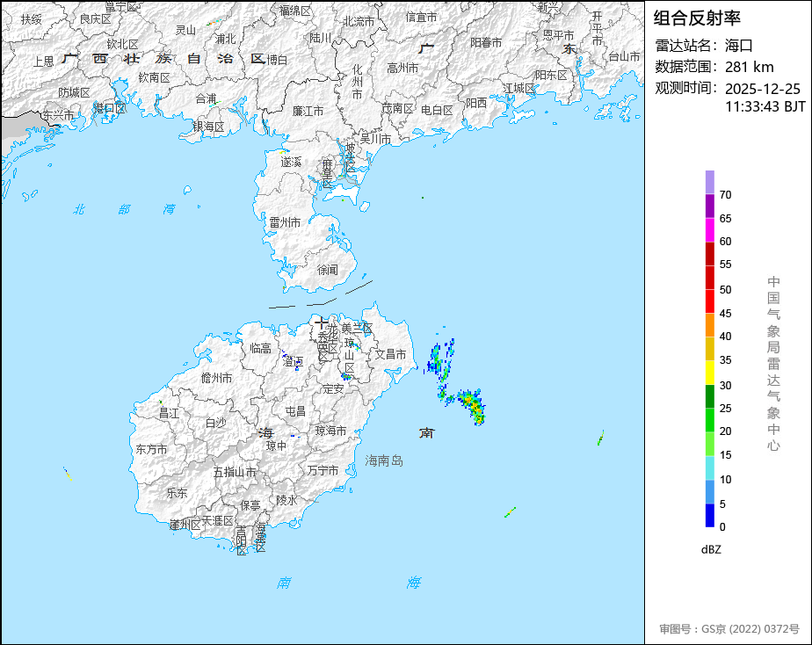Click the map approval number '审图号：GS京 (2022) 0372号'
Viewport: 812px width, 645px height.
point(729,629)
